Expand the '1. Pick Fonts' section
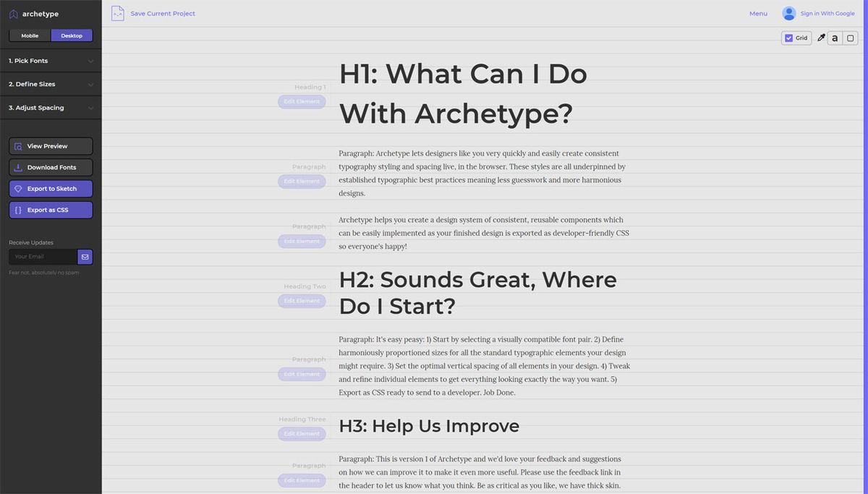The height and width of the screenshot is (494, 868). tap(50, 61)
